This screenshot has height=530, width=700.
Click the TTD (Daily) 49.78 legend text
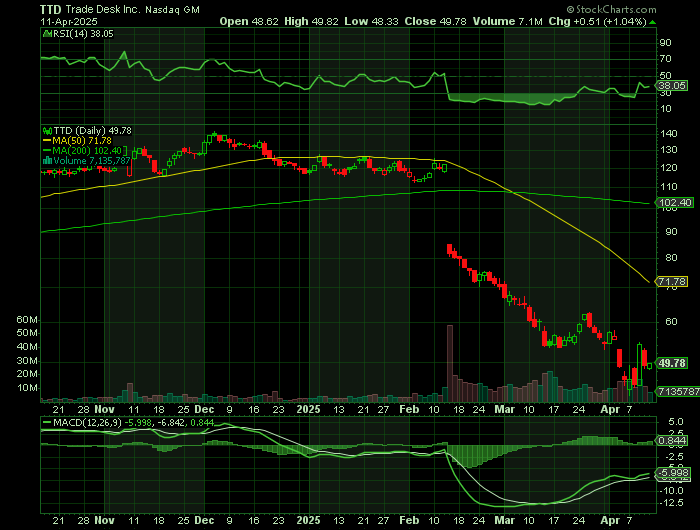[93, 131]
